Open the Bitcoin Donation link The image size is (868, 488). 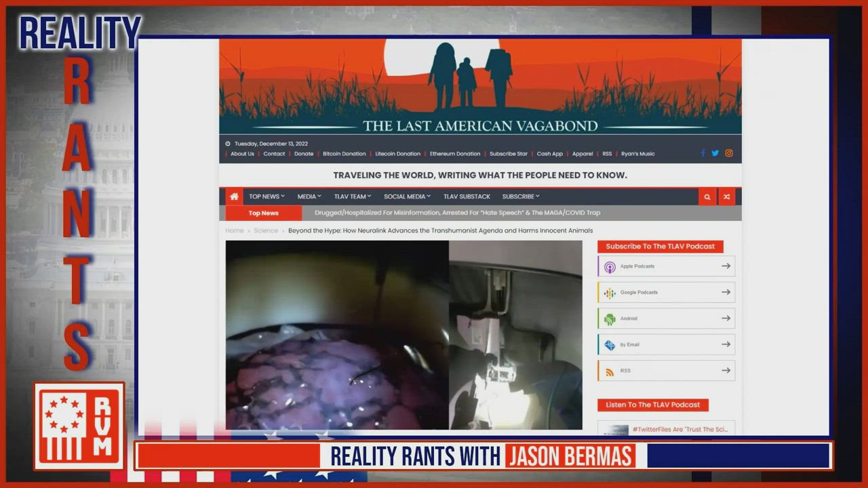(344, 154)
